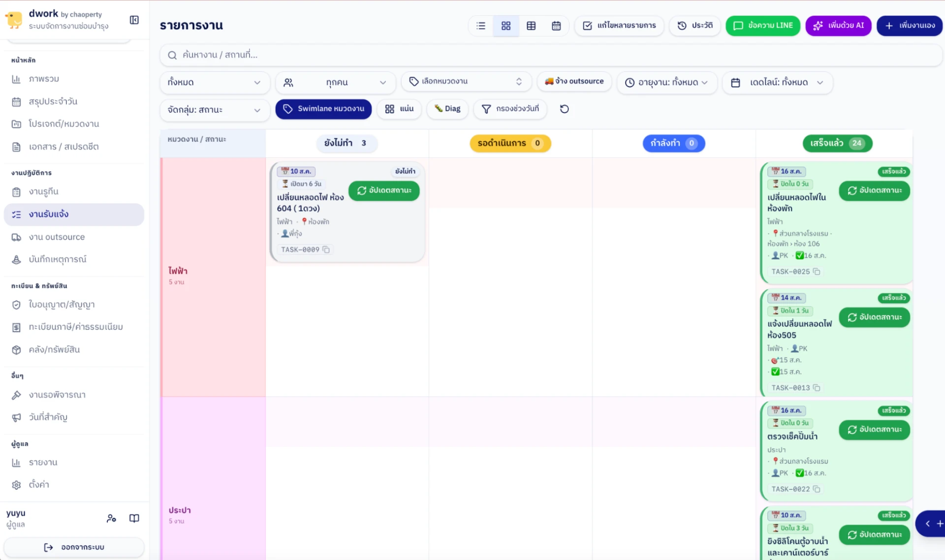Collapse the sidebar panel icon
Screen dimensions: 945x560
(134, 20)
